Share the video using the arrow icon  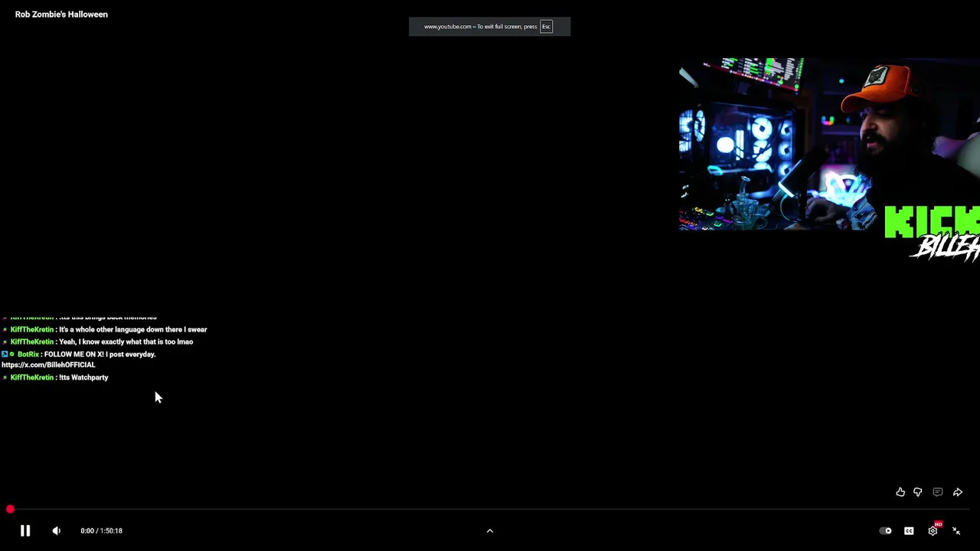point(957,492)
